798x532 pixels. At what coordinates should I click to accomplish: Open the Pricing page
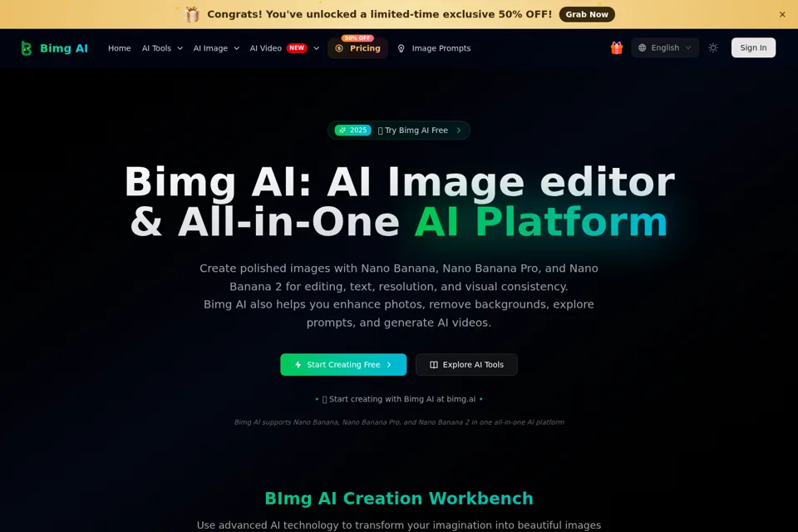coord(357,48)
